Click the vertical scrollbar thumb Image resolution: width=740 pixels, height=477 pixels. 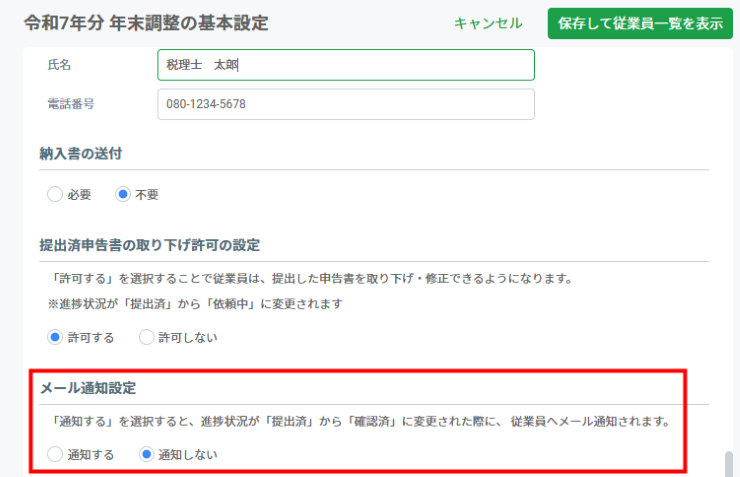[x=730, y=464]
